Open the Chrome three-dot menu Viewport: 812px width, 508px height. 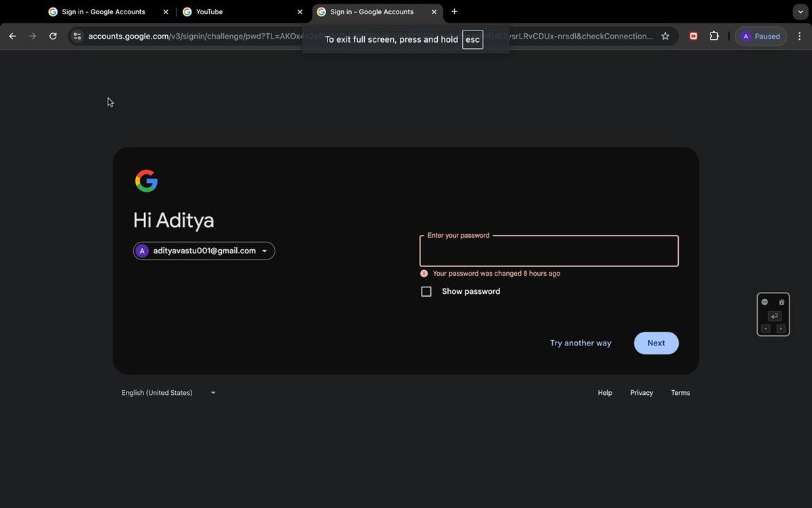[800, 36]
